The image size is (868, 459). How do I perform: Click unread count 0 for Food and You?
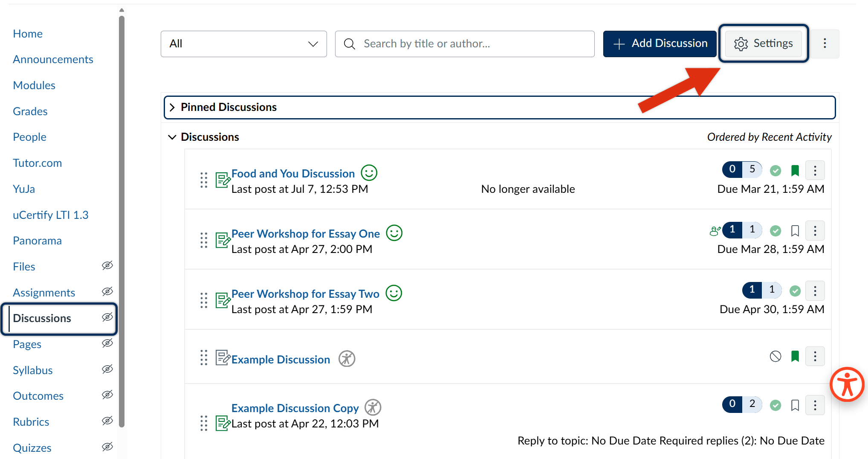coord(732,169)
